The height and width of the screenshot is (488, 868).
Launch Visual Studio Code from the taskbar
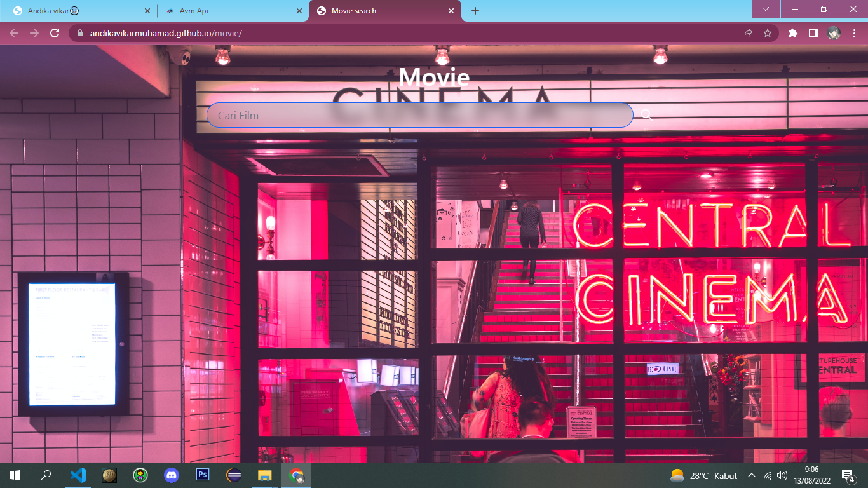point(78,475)
